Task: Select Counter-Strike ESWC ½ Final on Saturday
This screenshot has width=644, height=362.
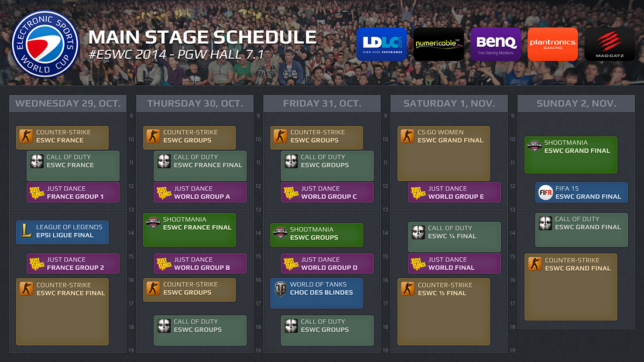Action: click(444, 312)
